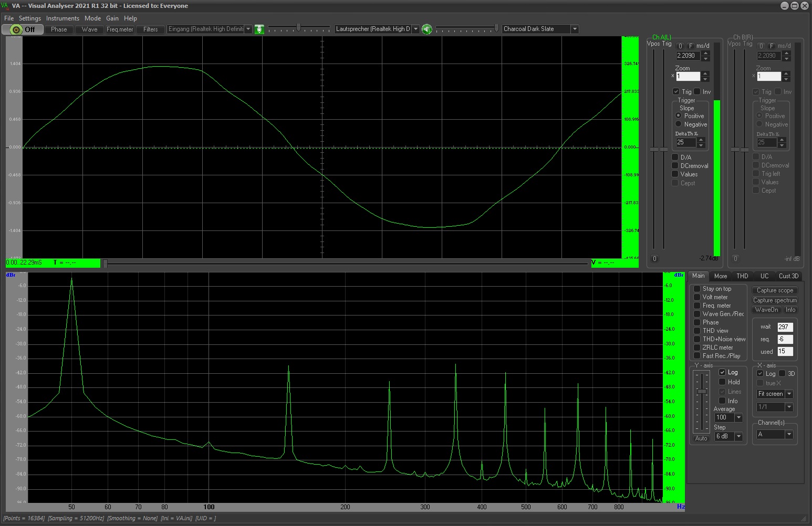Decrease Ch A Delta Th % value
The width and height of the screenshot is (812, 526).
(x=701, y=145)
